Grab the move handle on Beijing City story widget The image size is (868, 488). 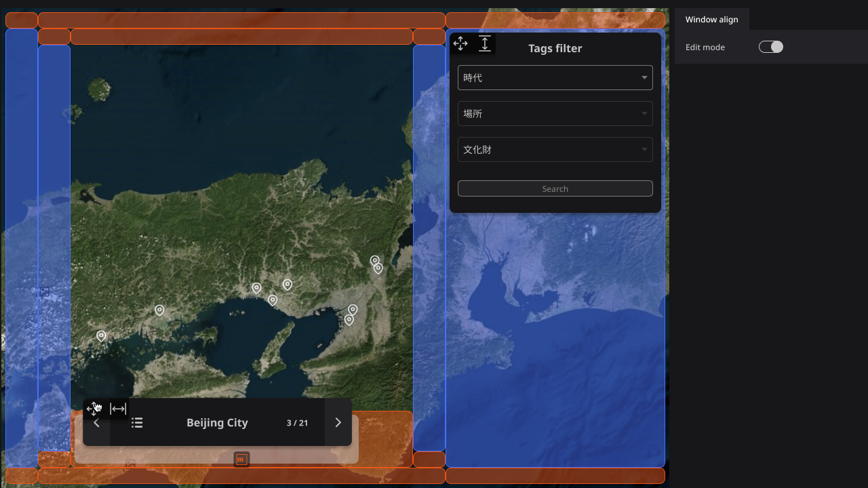(x=94, y=409)
